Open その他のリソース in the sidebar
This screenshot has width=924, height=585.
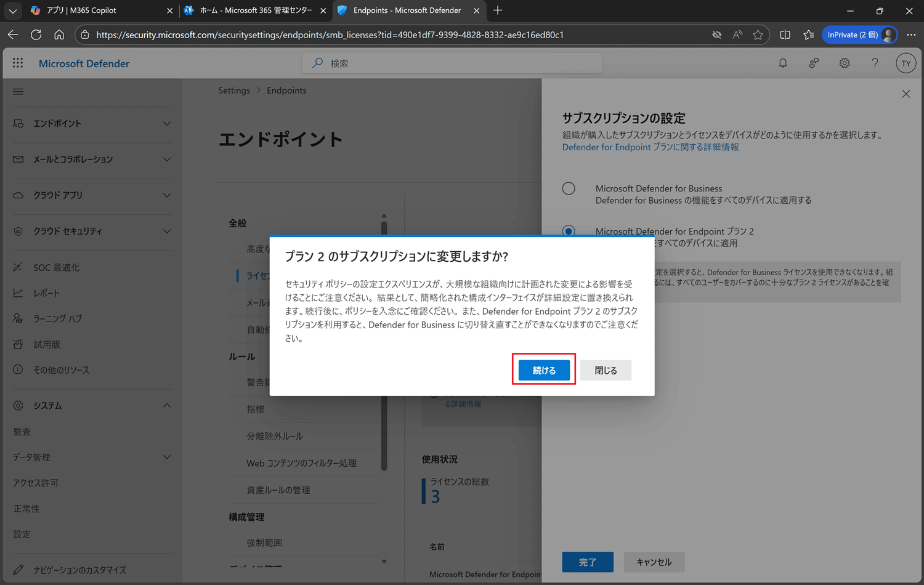pyautogui.click(x=61, y=370)
